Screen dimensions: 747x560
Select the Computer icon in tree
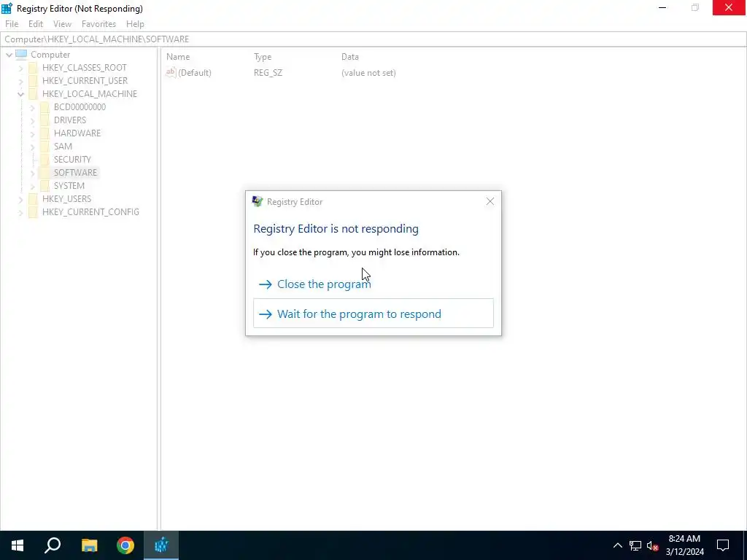point(21,54)
